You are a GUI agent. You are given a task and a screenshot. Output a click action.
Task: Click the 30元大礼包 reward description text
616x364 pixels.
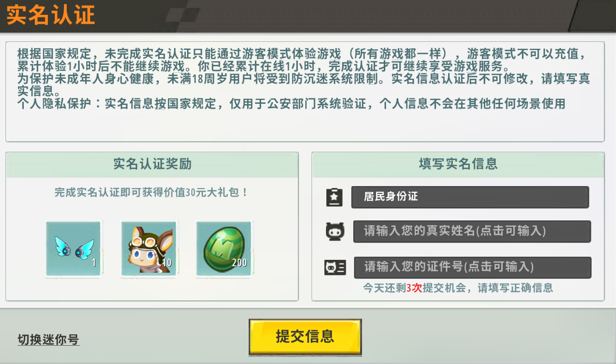[151, 192]
